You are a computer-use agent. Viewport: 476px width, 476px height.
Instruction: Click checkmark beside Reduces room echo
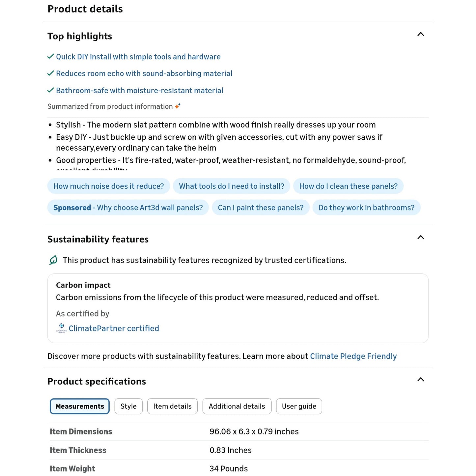(51, 73)
